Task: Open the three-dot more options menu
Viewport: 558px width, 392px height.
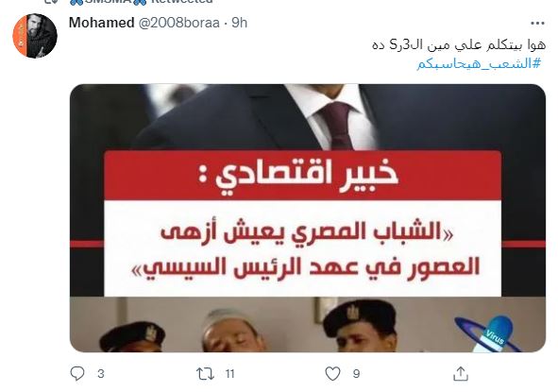Action: (x=537, y=24)
